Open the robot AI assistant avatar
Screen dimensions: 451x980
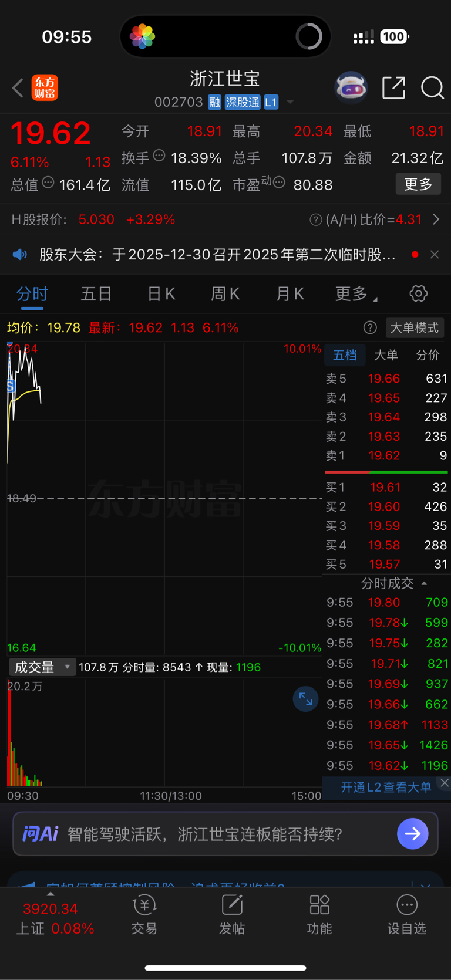351,88
